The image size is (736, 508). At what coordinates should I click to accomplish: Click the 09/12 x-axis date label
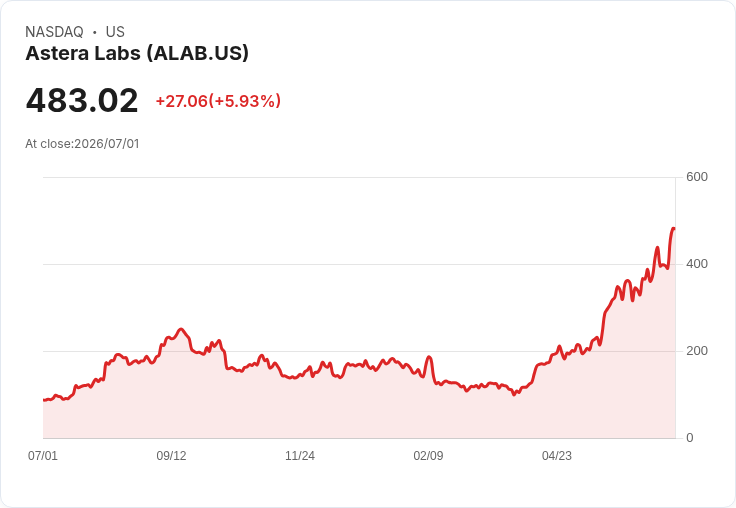171,455
